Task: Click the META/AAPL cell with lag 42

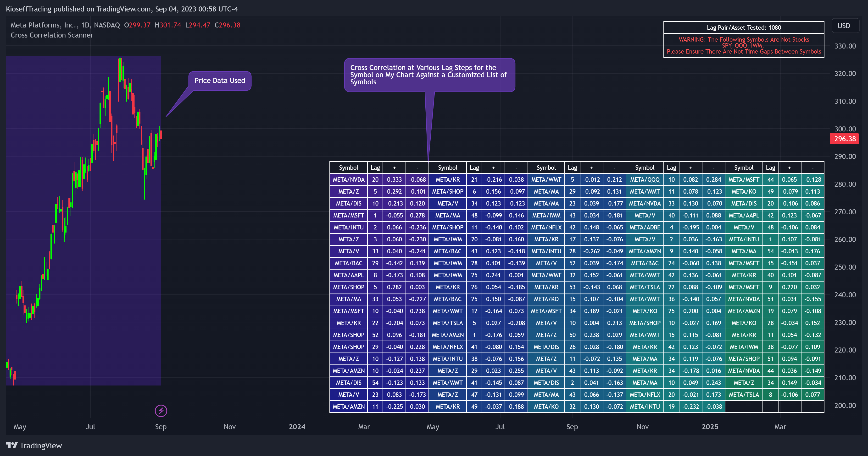Action: click(744, 215)
